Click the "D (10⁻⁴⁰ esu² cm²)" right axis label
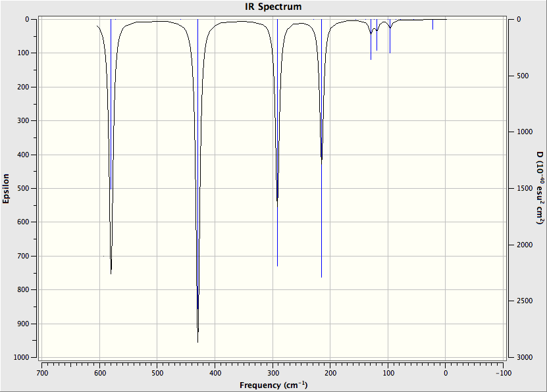 coord(540,188)
